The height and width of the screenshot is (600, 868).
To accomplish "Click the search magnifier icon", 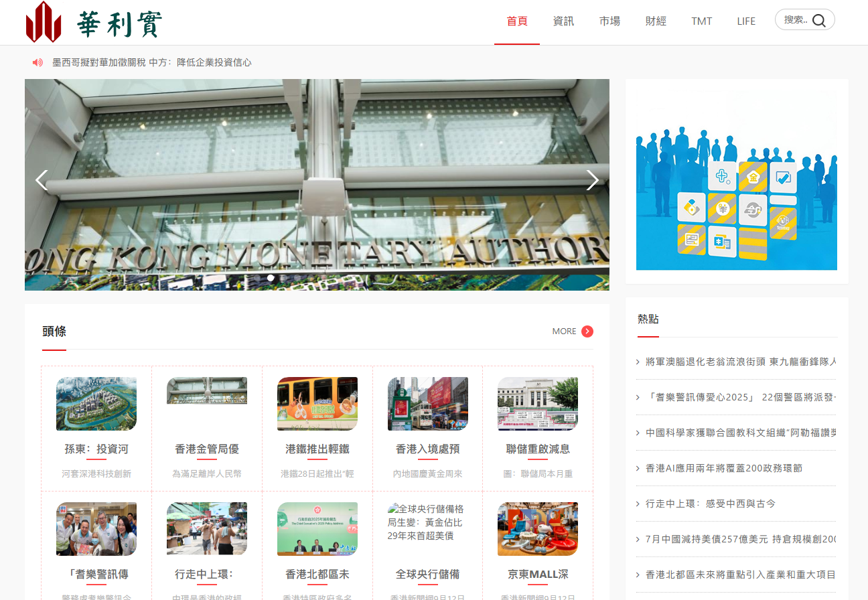I will 818,21.
